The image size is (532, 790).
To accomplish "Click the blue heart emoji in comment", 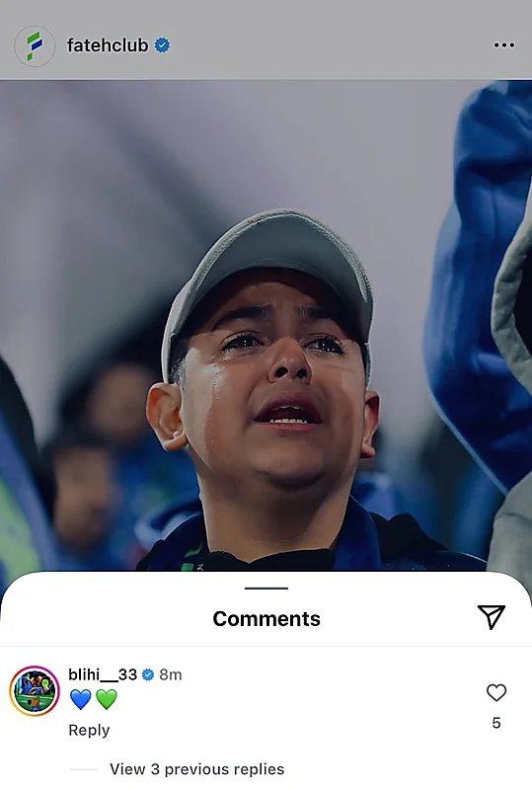I will pos(81,699).
